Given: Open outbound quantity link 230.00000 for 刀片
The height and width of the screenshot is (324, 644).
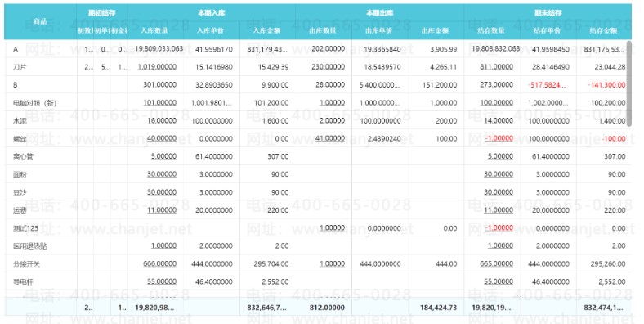Looking at the screenshot, I should pyautogui.click(x=329, y=66).
